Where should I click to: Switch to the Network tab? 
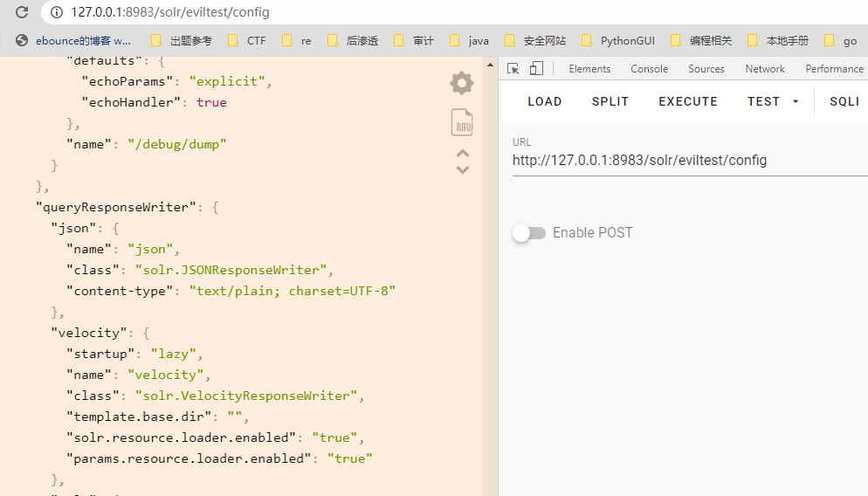[765, 69]
